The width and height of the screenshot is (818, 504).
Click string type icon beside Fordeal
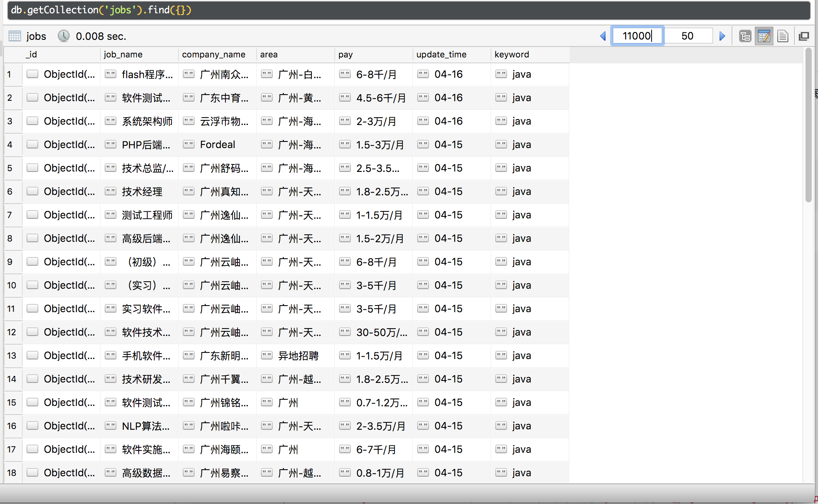pos(189,145)
